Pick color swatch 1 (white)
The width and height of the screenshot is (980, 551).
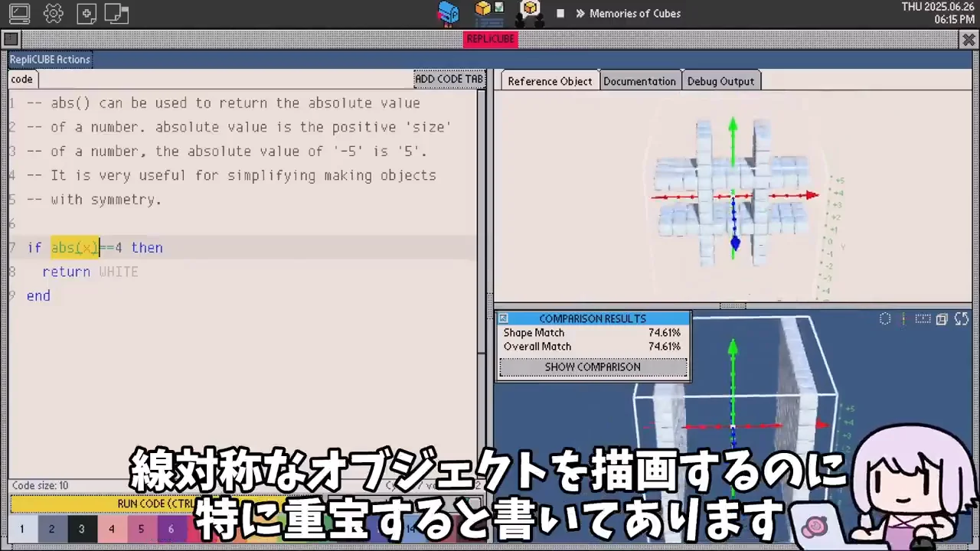(22, 529)
